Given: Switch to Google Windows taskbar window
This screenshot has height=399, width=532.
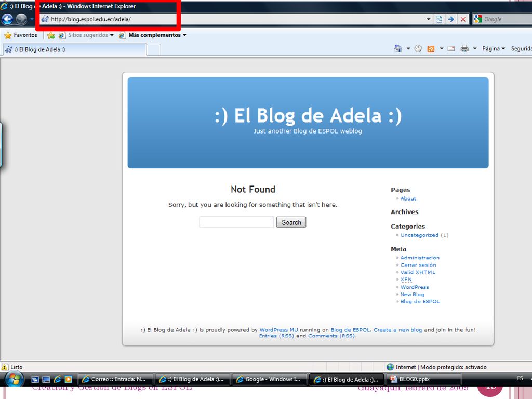Looking at the screenshot, I should (x=270, y=379).
